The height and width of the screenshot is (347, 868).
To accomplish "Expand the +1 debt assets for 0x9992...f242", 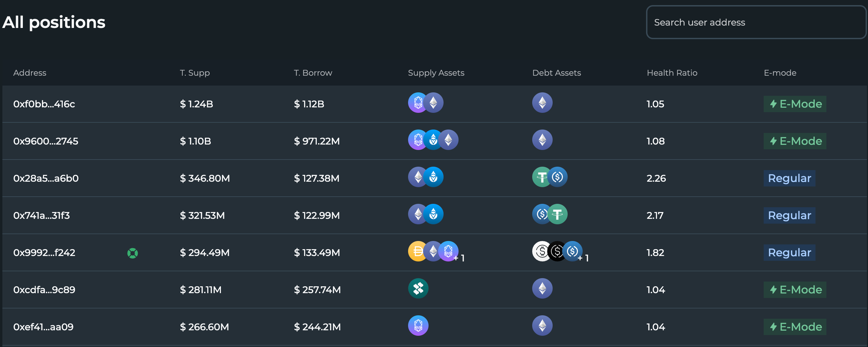I will (584, 258).
